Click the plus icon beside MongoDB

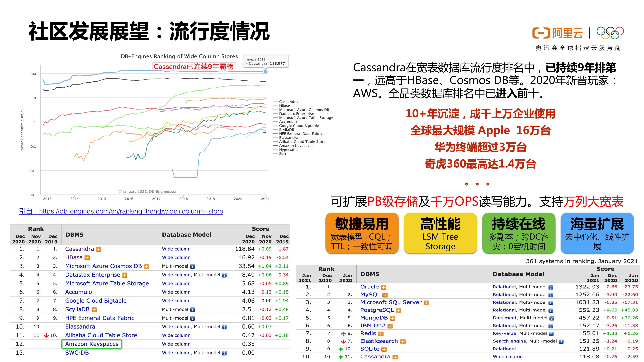pos(393,318)
